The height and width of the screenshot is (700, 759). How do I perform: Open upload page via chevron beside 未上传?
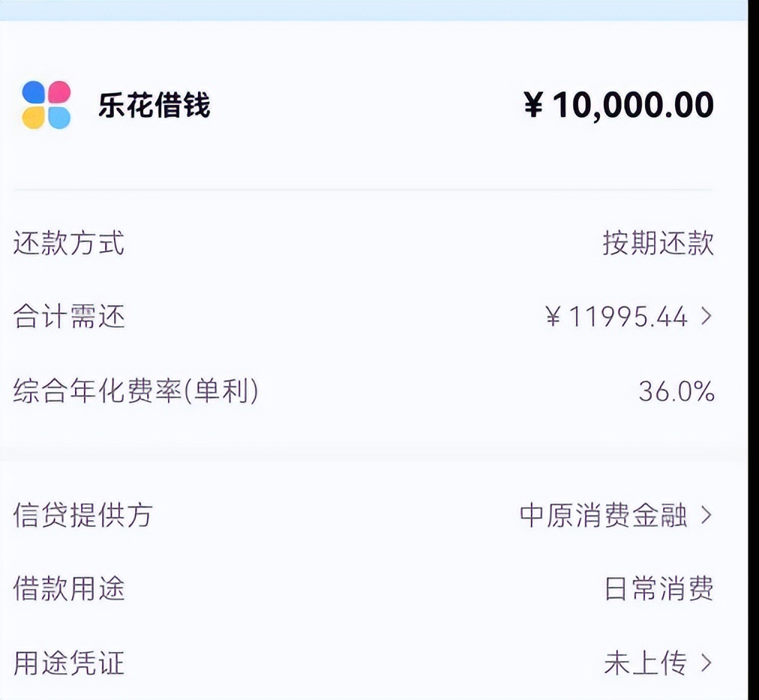pyautogui.click(x=706, y=663)
